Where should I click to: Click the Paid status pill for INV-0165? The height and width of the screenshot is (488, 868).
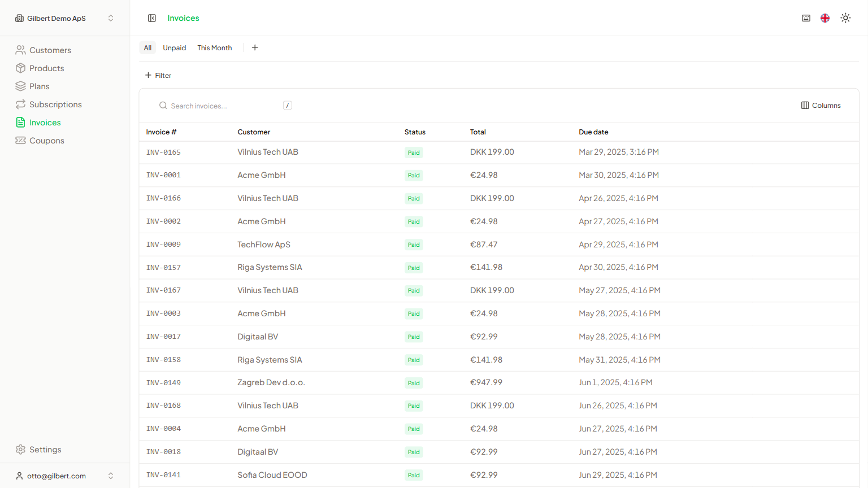pos(413,152)
